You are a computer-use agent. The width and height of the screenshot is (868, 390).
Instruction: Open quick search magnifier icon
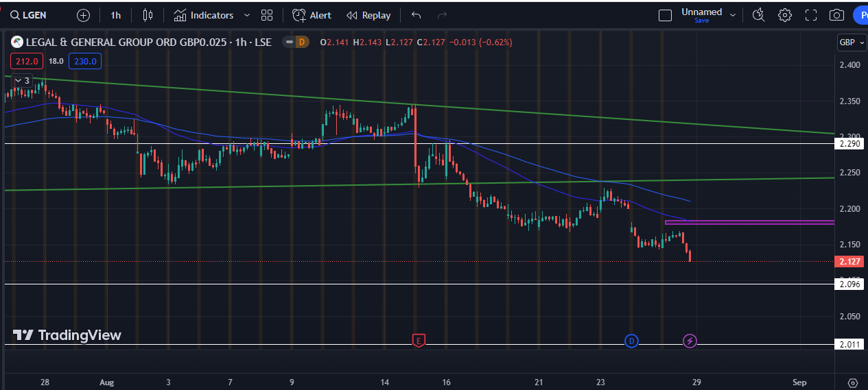coord(758,15)
